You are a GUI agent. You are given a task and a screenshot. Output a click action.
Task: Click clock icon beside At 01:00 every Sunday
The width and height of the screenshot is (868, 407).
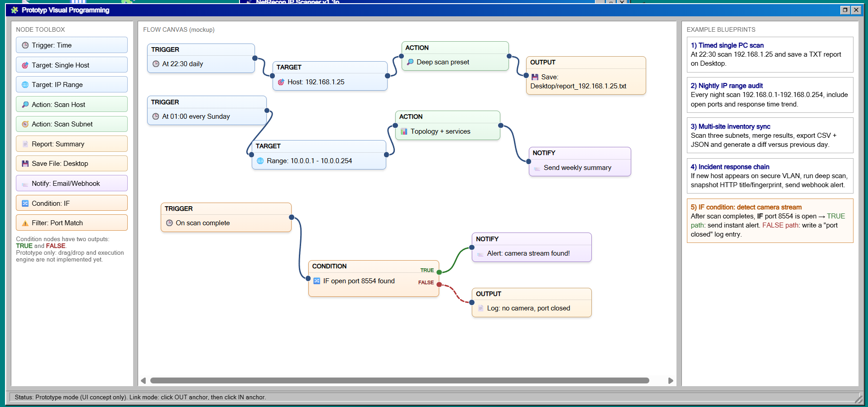click(x=156, y=116)
